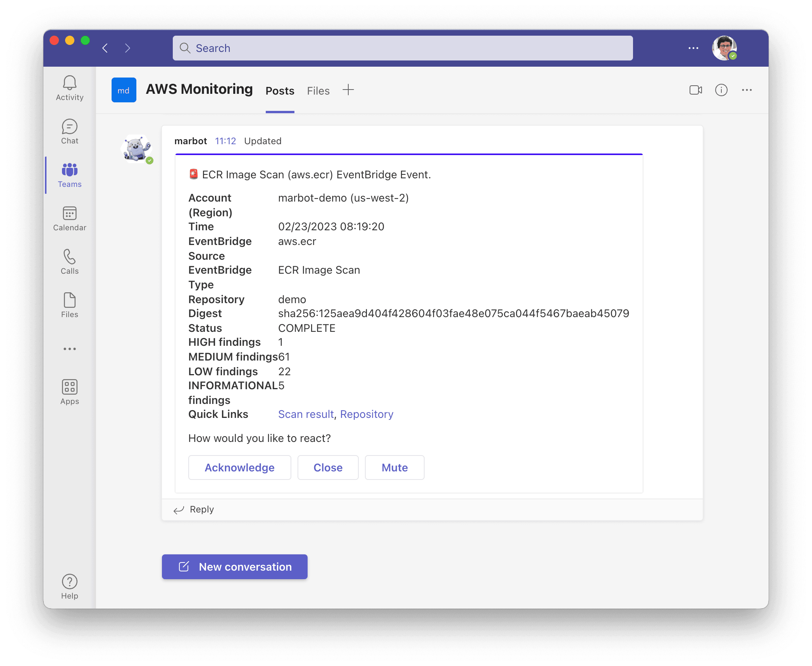Open the Activity feed
Screen dimensions: 812x666
coord(70,88)
